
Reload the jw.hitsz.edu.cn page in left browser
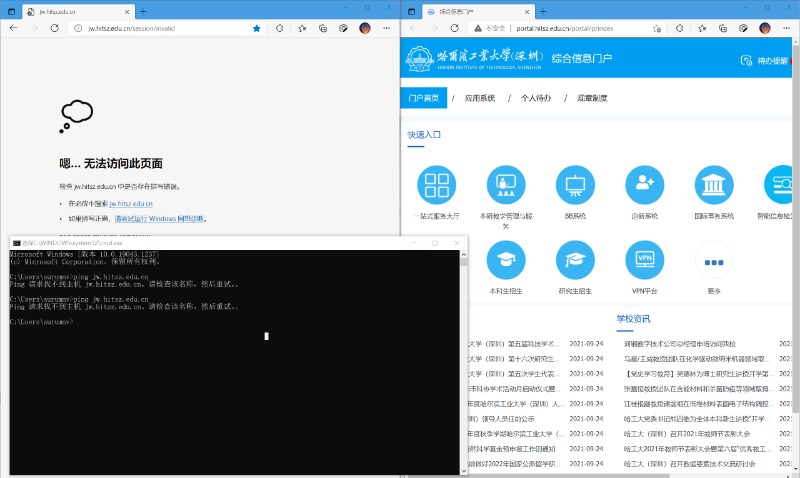[55, 28]
